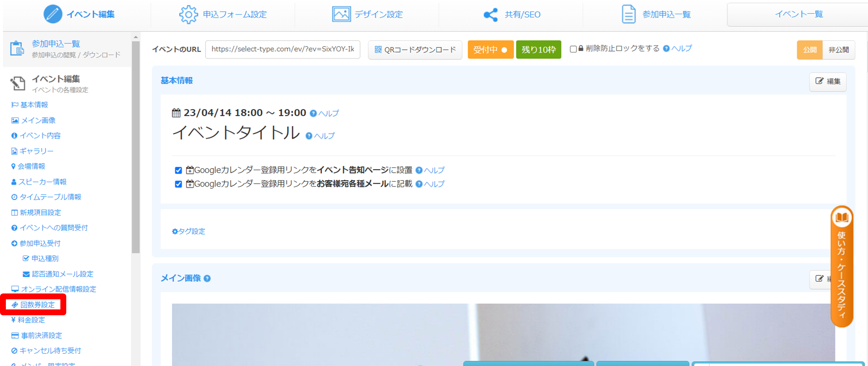Click 編集 button in 基本情報 section
The width and height of the screenshot is (868, 366).
click(x=828, y=81)
